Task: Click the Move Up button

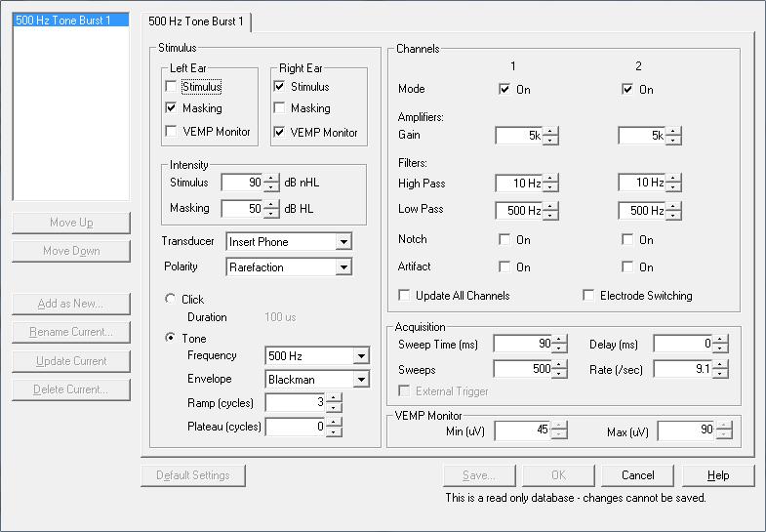Action: pyautogui.click(x=71, y=223)
